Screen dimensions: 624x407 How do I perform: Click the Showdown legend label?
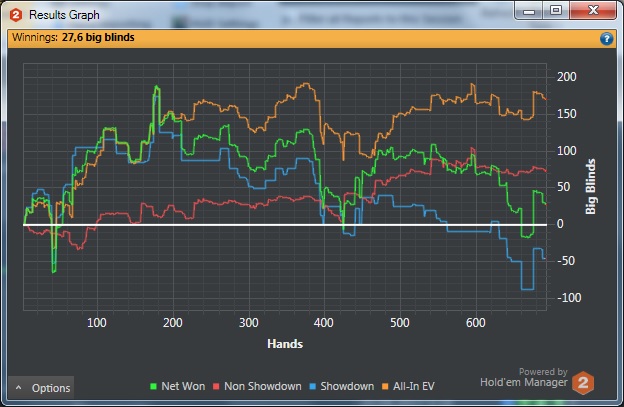click(x=347, y=386)
